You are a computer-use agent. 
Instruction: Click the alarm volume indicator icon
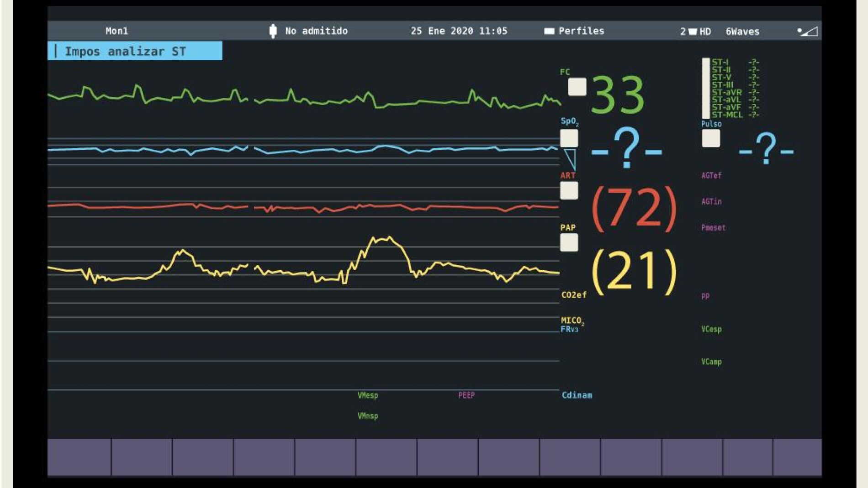[808, 31]
